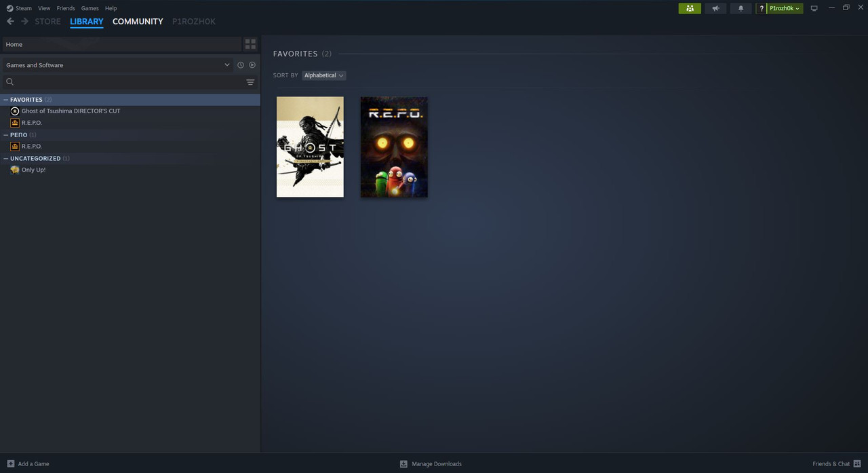This screenshot has height=473, width=868.
Task: Go back with the left arrow
Action: (x=10, y=22)
